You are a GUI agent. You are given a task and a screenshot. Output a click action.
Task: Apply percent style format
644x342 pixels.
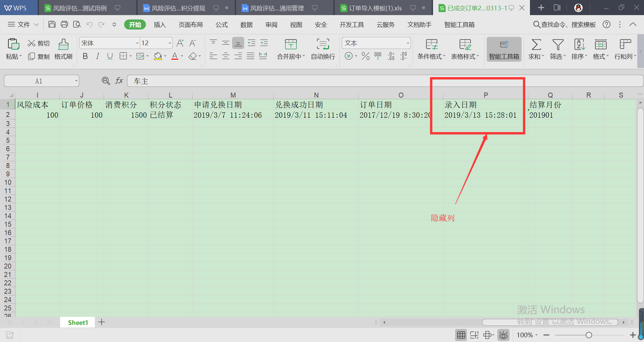click(365, 56)
